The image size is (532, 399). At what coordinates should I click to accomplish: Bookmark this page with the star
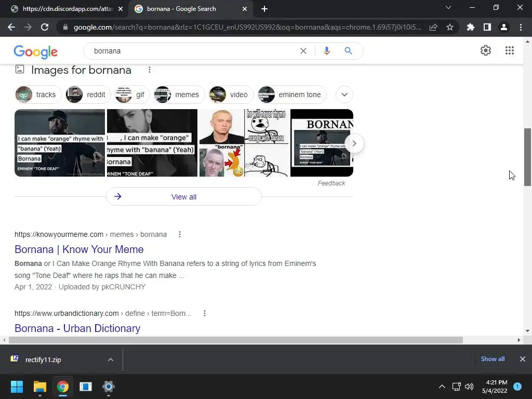(x=450, y=27)
